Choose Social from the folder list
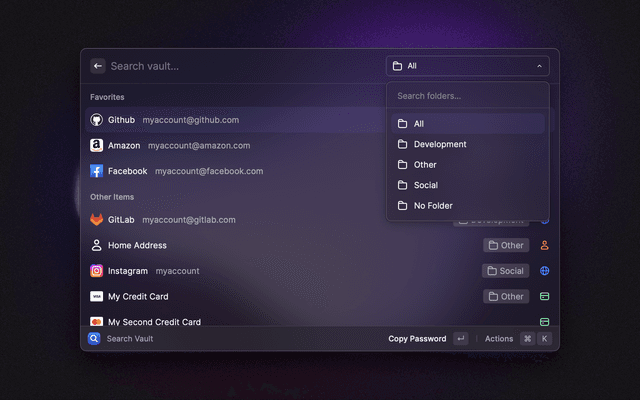The height and width of the screenshot is (400, 640). 426,185
